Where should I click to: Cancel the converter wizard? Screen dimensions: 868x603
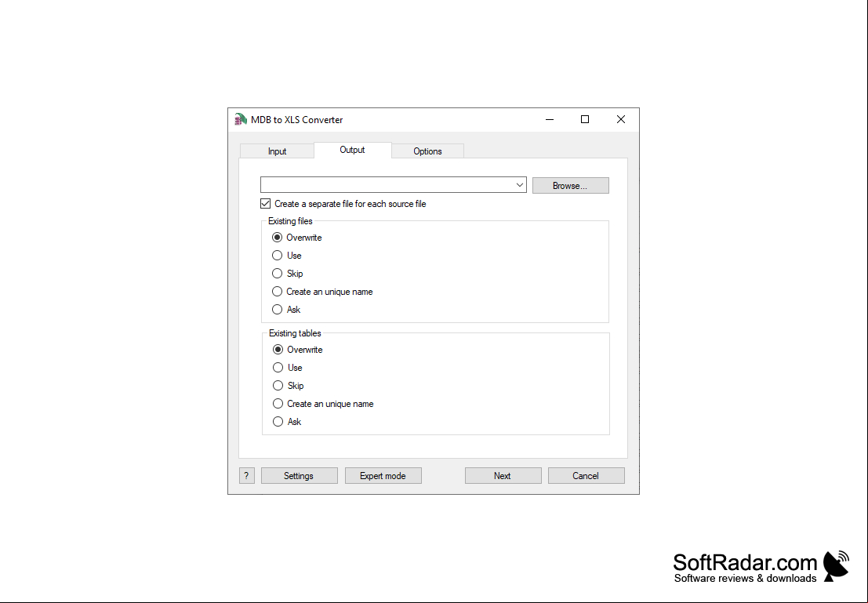point(587,476)
